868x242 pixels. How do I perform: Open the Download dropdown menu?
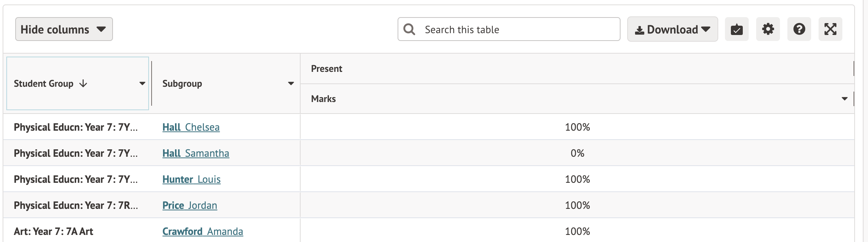click(x=672, y=29)
